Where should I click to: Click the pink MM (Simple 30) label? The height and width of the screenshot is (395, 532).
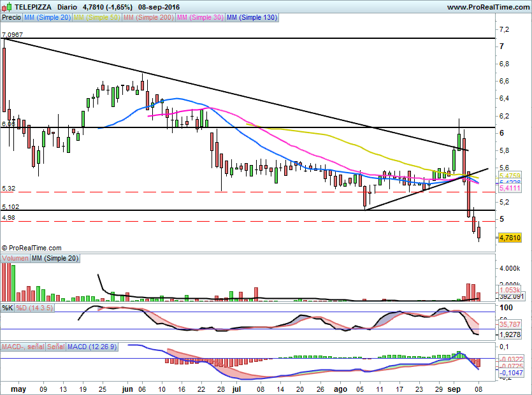click(x=199, y=18)
